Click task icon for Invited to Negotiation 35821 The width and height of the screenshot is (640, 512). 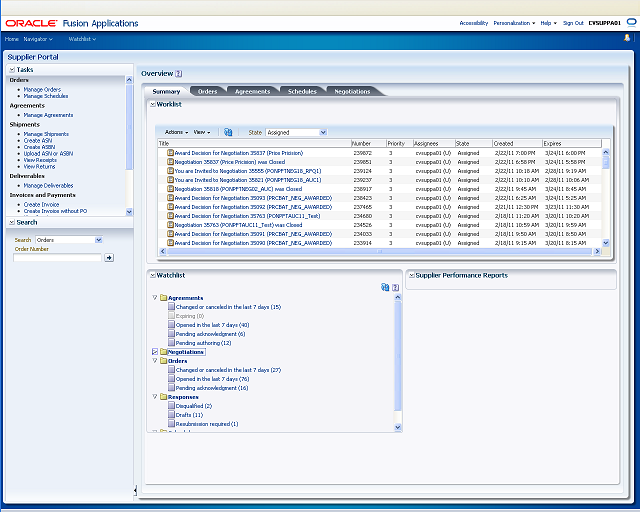(x=171, y=180)
